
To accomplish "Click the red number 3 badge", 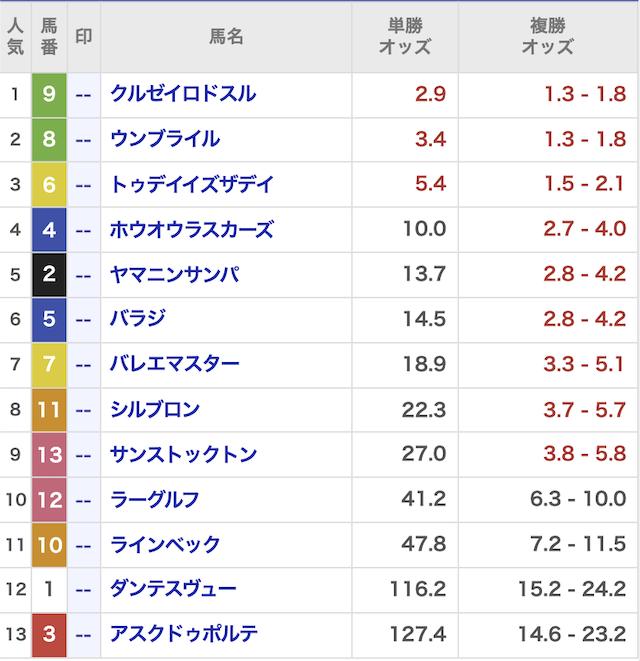I will click(x=49, y=635).
